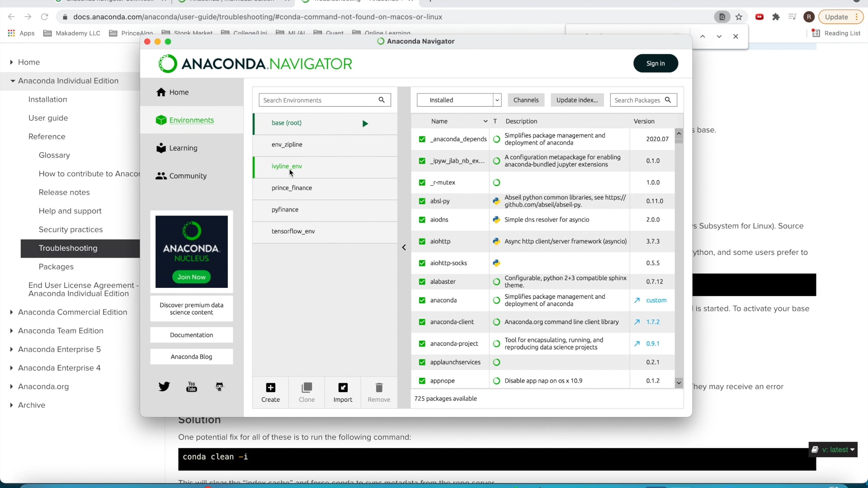Expand Anaconda Commercial Edition in docs sidebar
This screenshot has width=868, height=488.
(11, 312)
